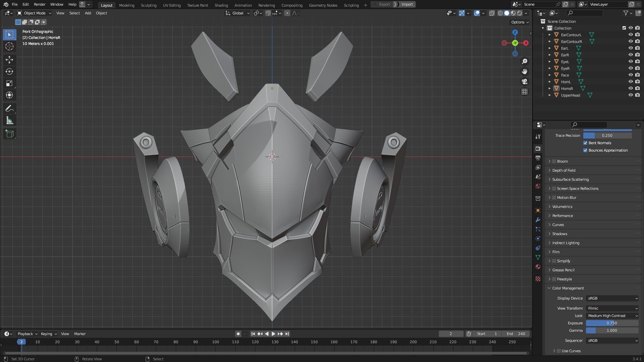The height and width of the screenshot is (362, 644).
Task: Pick the Rotate tool
Action: pyautogui.click(x=9, y=71)
